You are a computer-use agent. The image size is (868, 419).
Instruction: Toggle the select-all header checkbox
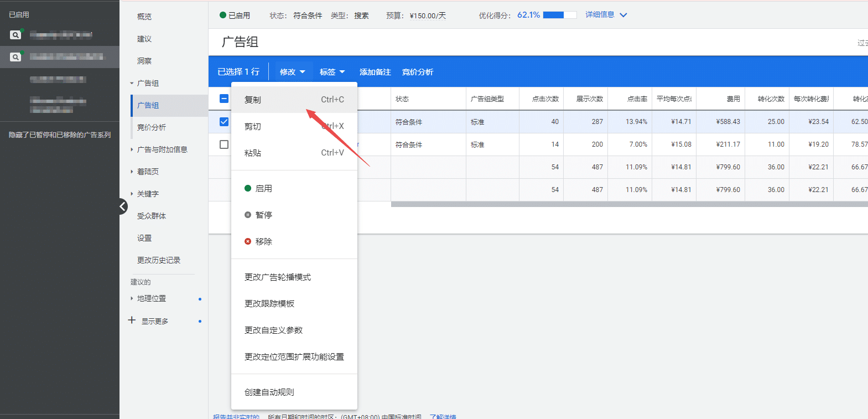[x=224, y=99]
